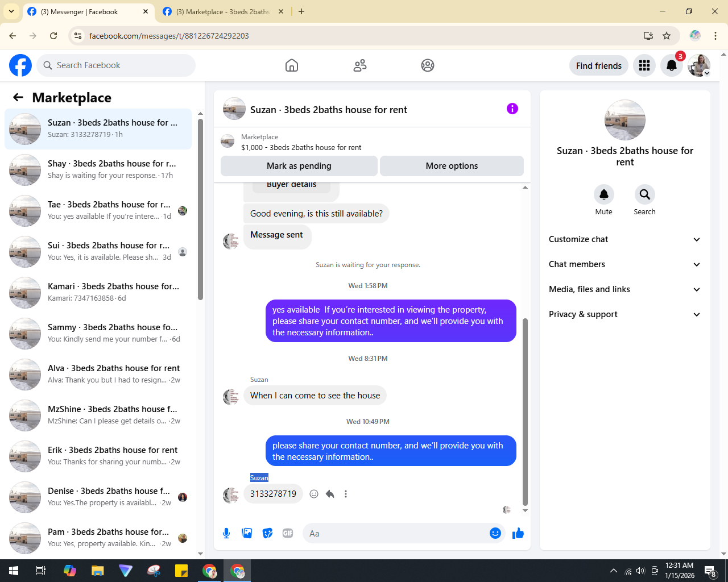The image size is (728, 582).
Task: Expand Customize chat section
Action: [x=624, y=239]
